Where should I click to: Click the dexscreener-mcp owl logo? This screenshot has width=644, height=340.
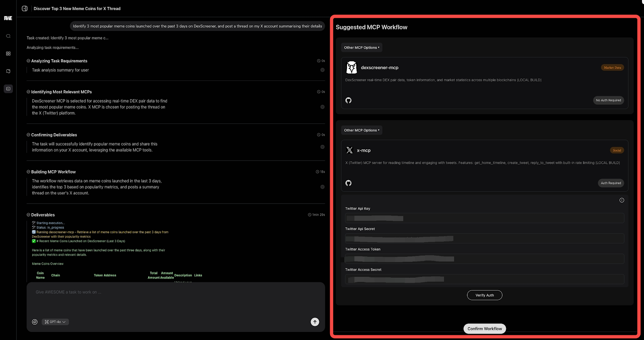[x=351, y=68]
